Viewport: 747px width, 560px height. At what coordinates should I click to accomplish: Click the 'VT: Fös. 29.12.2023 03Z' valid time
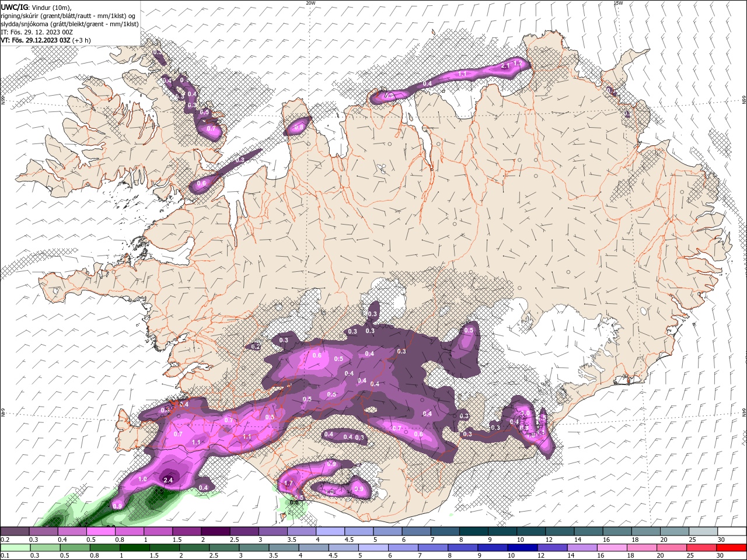(x=36, y=40)
